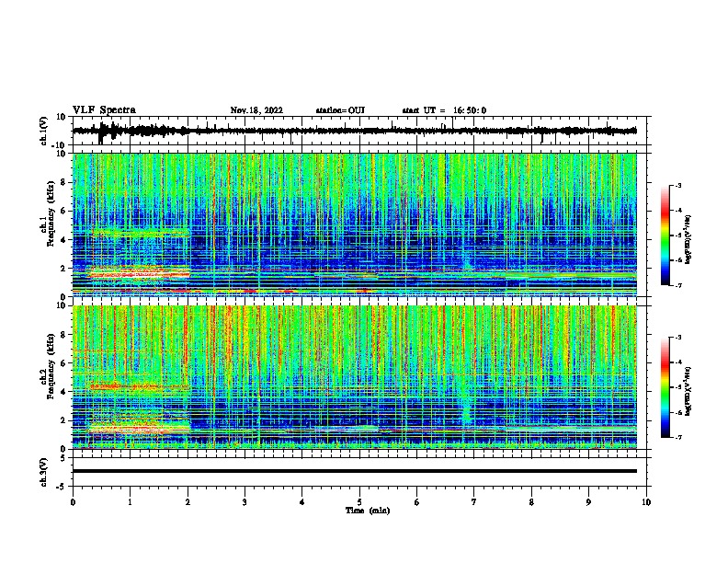Click the "station=OUI" header label
The width and height of the screenshot is (728, 563).
pos(340,110)
